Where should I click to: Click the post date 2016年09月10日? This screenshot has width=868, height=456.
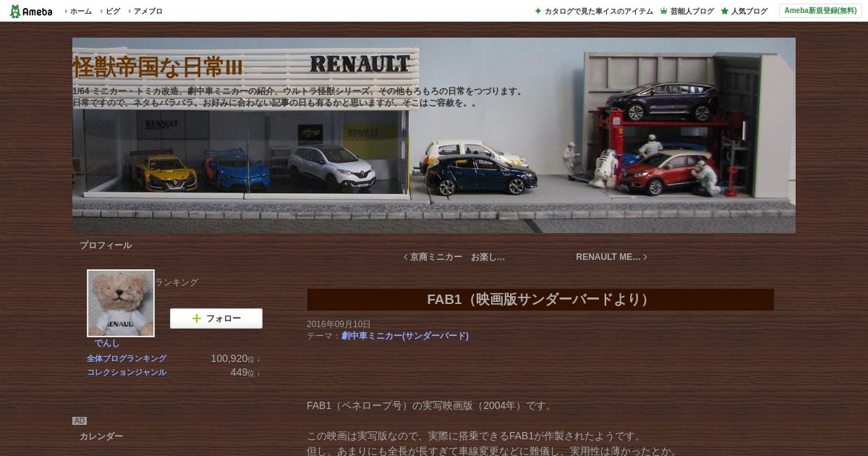point(339,324)
